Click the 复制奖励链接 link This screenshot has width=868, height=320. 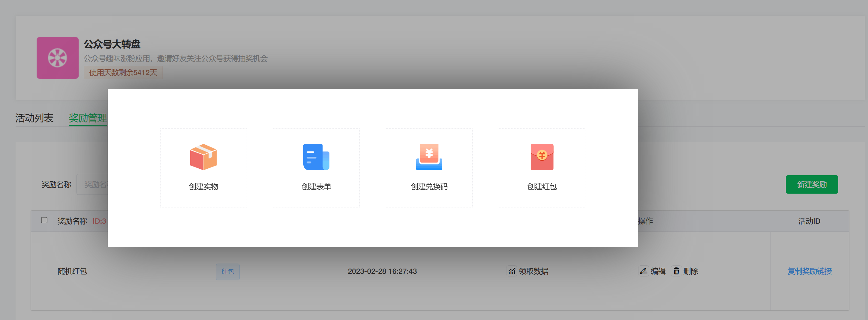809,271
